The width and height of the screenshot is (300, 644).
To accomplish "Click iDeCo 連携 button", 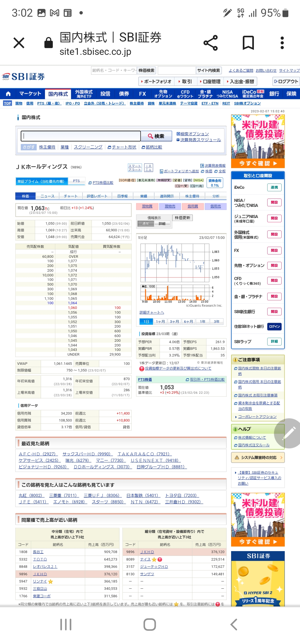I will click(x=274, y=187).
